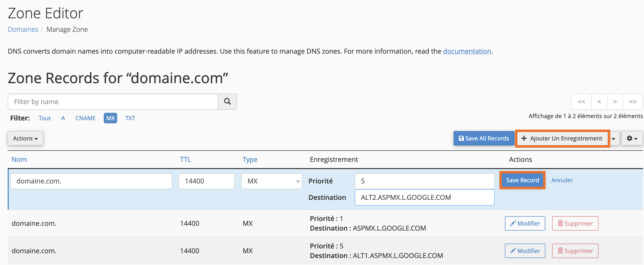Go to the first page with <<
Image resolution: width=644 pixels, height=265 pixels.
point(581,102)
